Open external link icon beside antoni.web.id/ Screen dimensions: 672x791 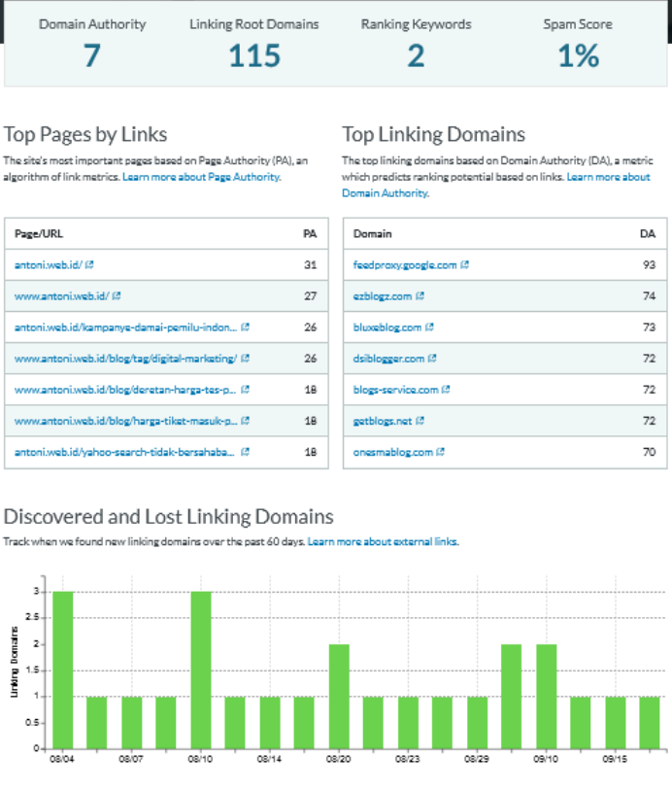(89, 264)
